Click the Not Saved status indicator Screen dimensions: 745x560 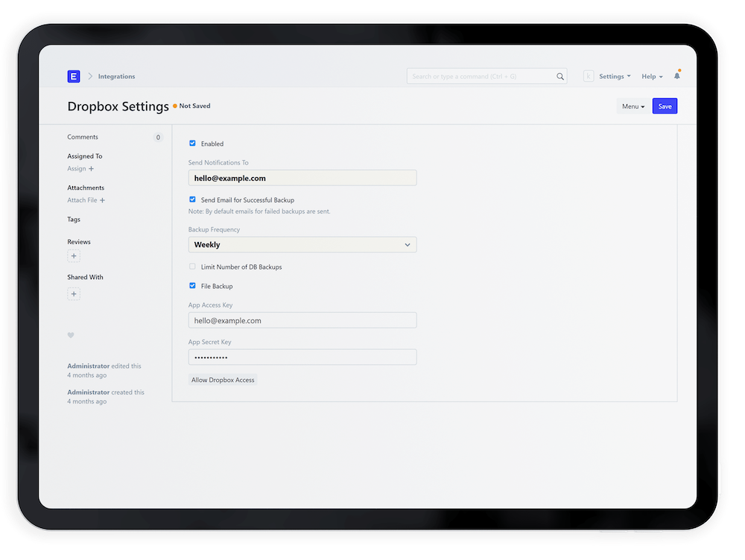coord(191,106)
